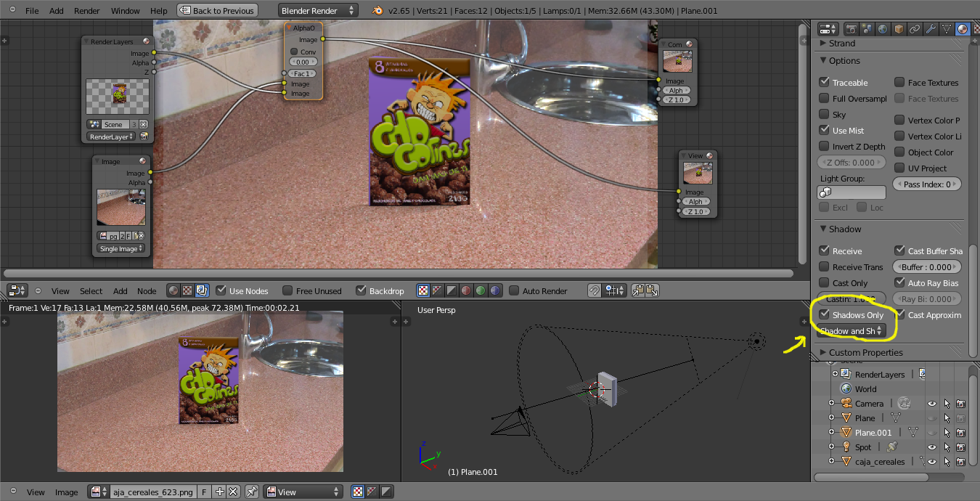The image size is (980, 501).
Task: Select Plane.001 in the outliner
Action: (873, 433)
